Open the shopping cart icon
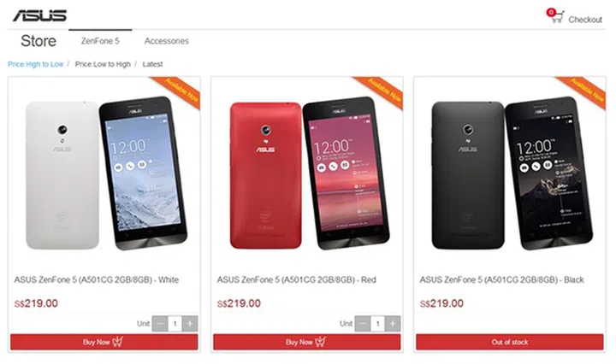 coord(556,16)
